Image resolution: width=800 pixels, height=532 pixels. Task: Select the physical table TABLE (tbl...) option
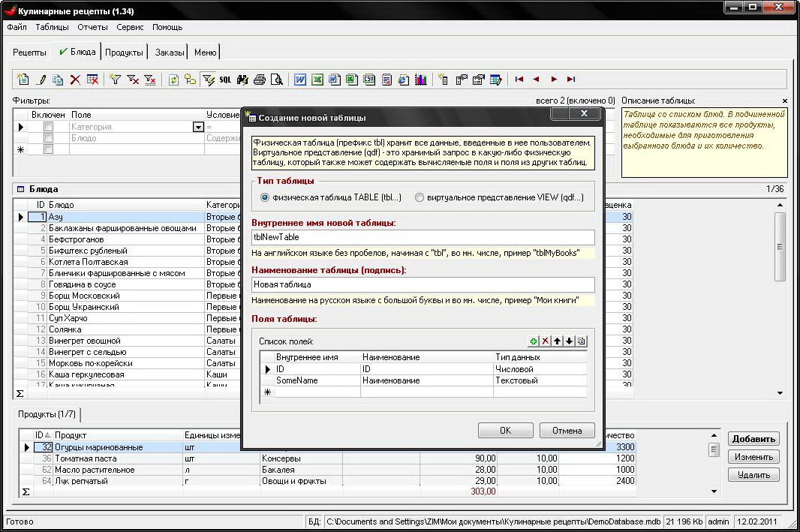click(x=265, y=197)
